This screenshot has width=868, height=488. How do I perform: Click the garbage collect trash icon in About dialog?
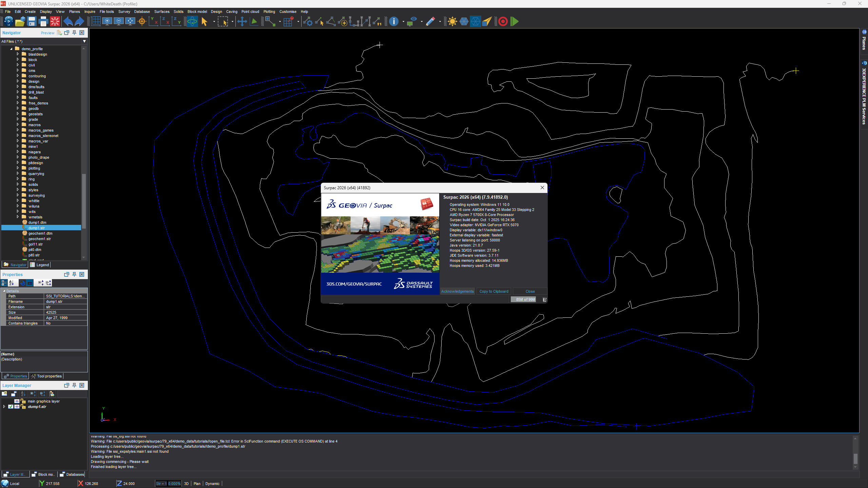544,299
